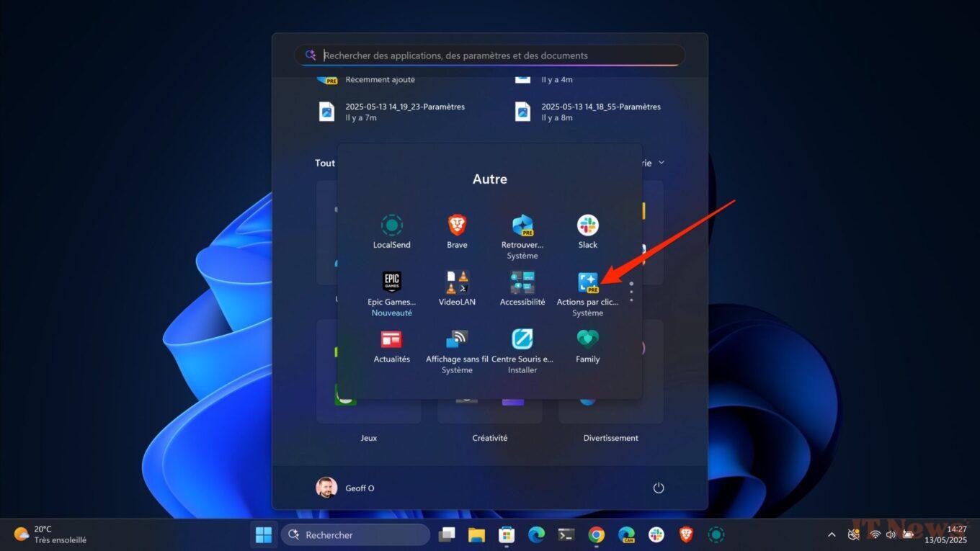
Task: Open file 2025-05-13 14_19_23-Paramètres
Action: tap(393, 112)
